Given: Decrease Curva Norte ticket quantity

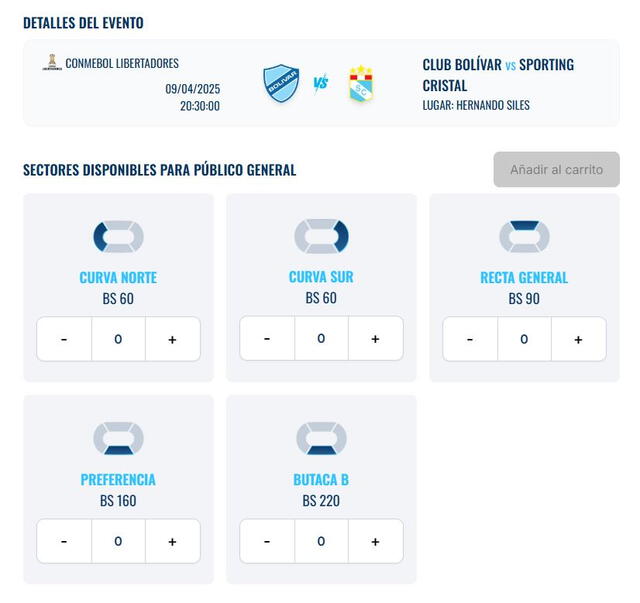Looking at the screenshot, I should coord(64,340).
